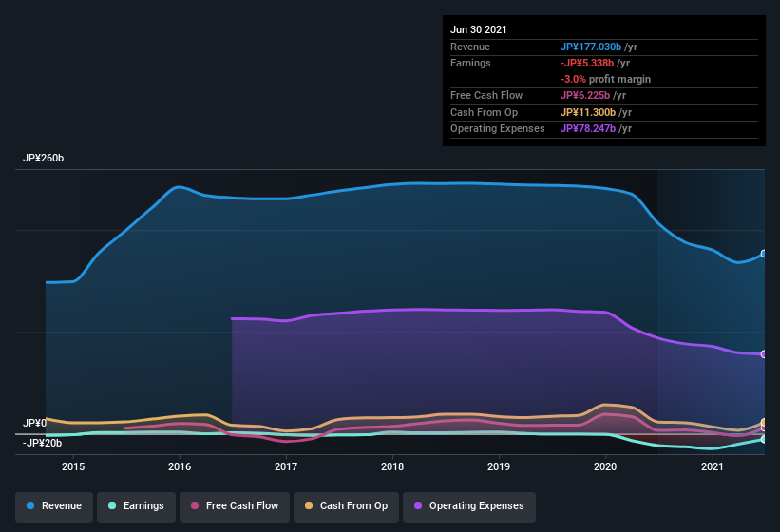Click the JP¥78.247b operating expenses value
The width and height of the screenshot is (780, 532).
click(588, 128)
